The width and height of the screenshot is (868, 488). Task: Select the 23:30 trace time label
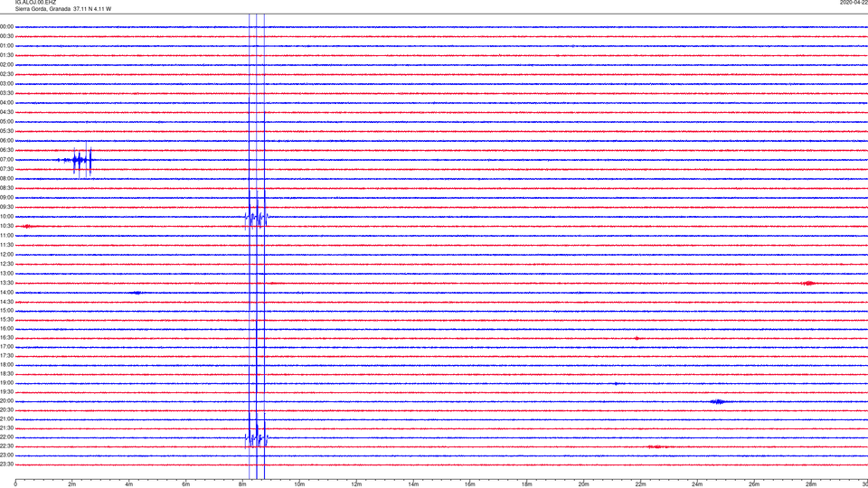point(6,465)
